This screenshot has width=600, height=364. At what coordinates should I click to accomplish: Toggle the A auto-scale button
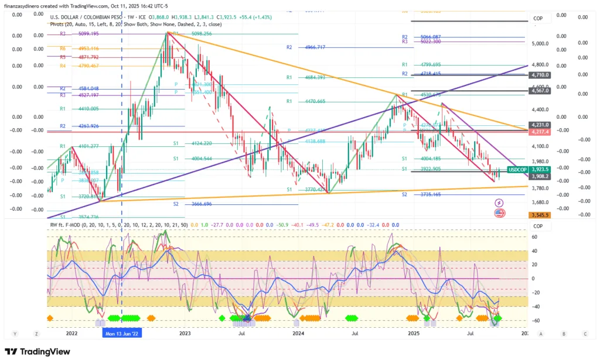pos(541,334)
